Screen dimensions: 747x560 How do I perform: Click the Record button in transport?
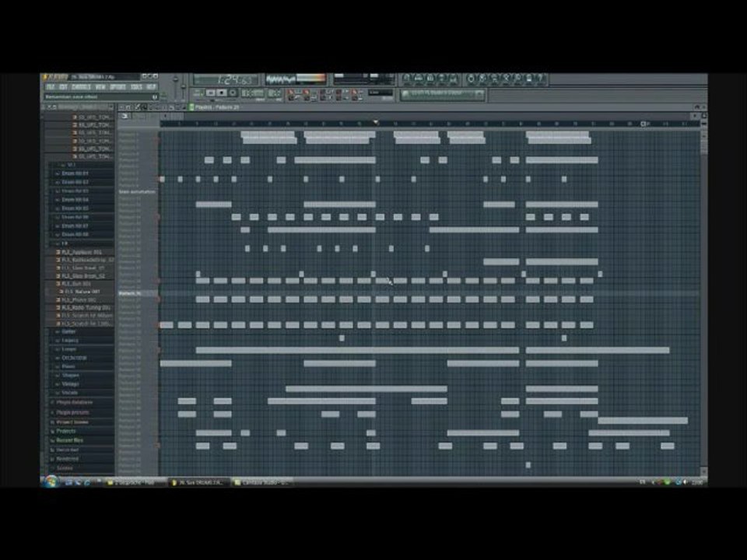[233, 93]
